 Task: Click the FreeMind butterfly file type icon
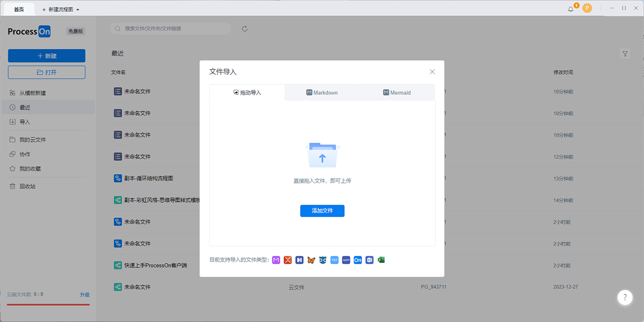point(311,260)
